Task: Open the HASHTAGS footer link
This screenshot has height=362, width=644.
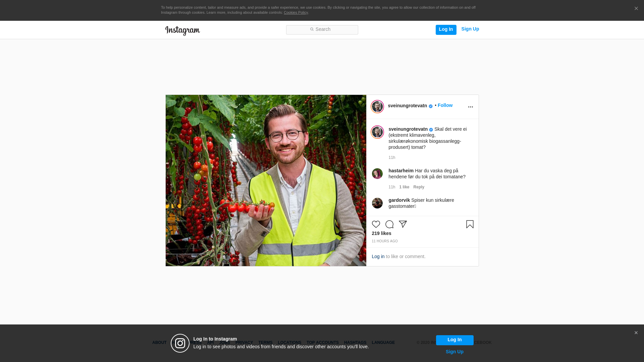Action: (355, 343)
